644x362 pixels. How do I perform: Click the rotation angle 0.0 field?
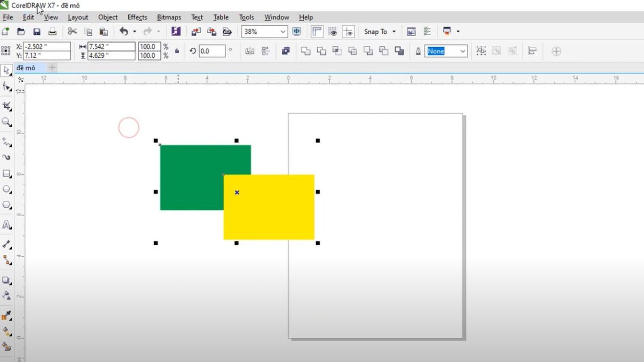[211, 51]
